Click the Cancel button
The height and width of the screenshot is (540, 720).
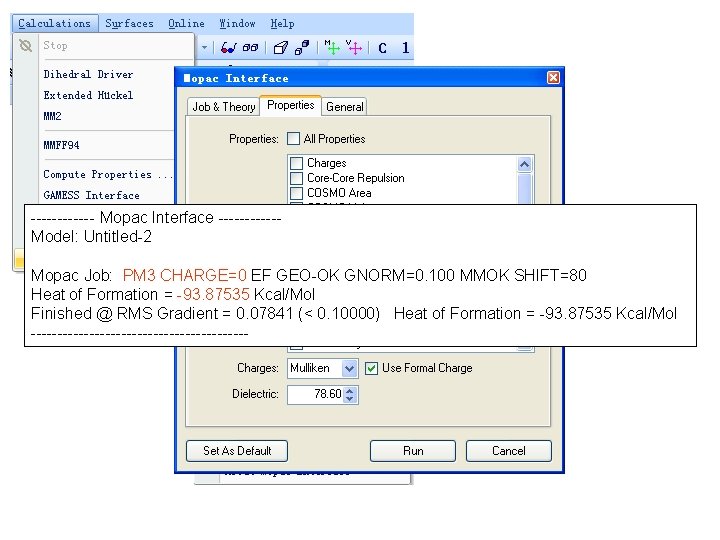click(508, 451)
